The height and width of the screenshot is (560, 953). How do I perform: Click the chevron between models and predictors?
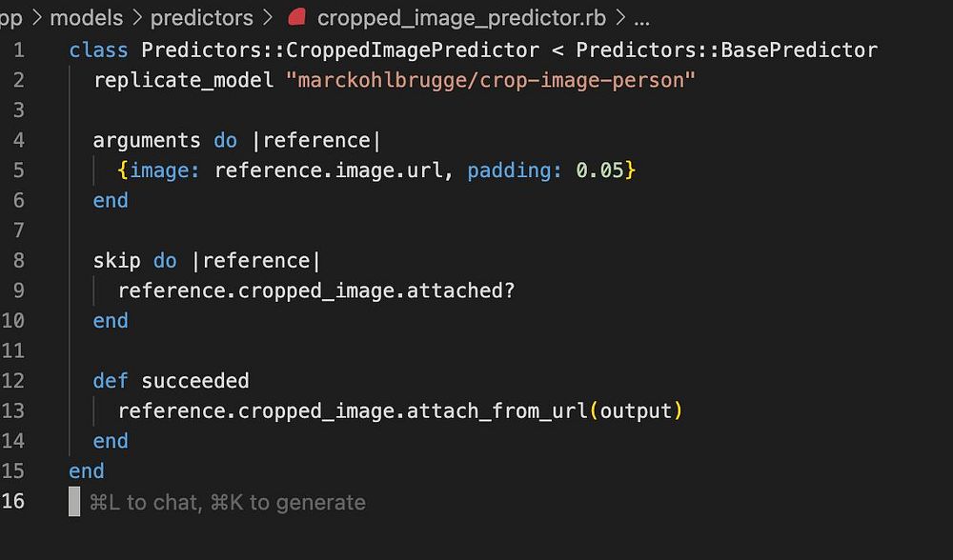click(136, 17)
